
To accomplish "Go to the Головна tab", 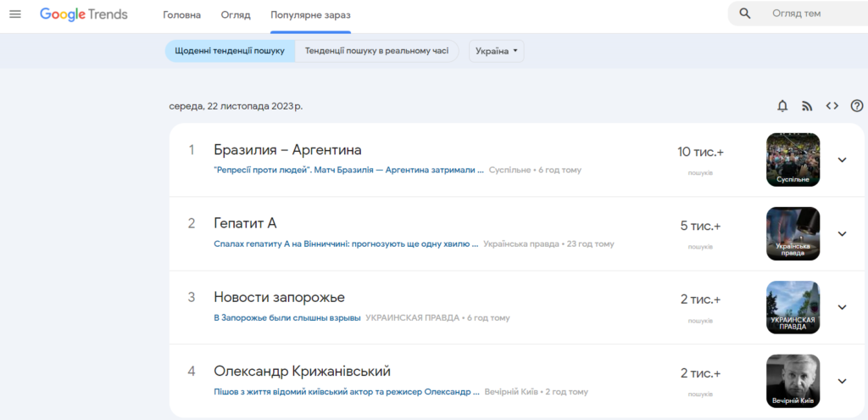I will [181, 15].
